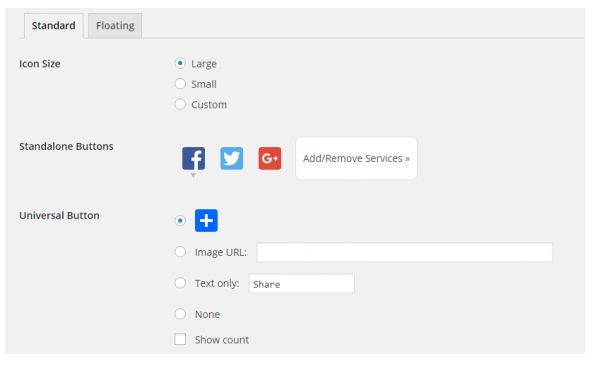
Task: Click the Text only field containing Share
Action: [301, 284]
